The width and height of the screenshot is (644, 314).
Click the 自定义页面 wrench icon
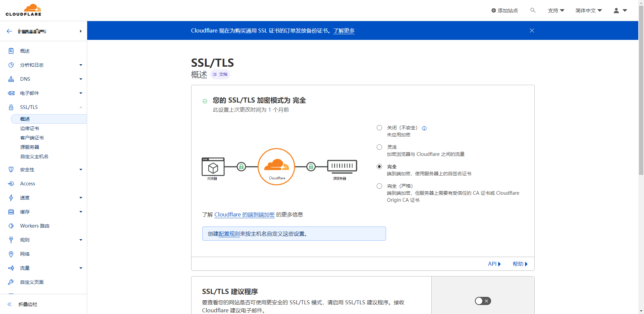11,282
